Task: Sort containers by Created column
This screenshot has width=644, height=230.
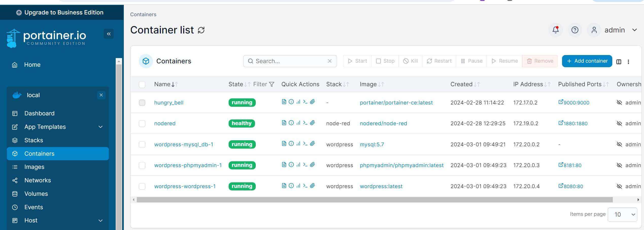Action: (465, 84)
